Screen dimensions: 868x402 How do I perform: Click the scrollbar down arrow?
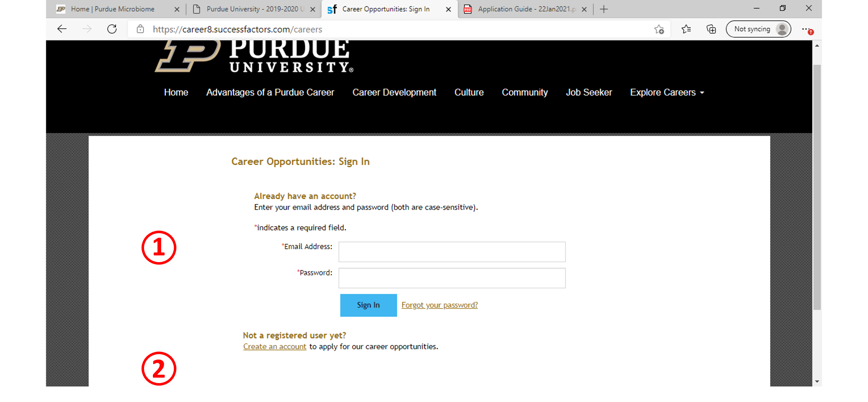click(817, 381)
